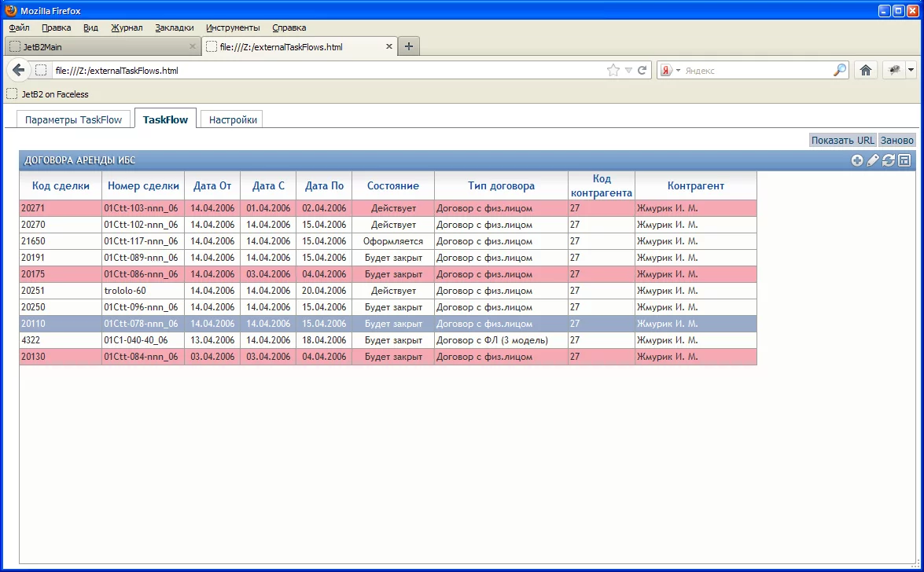Screen dimensions: 924x572
Task: Click the magnifier search icon in Яндекс box
Action: [x=840, y=70]
